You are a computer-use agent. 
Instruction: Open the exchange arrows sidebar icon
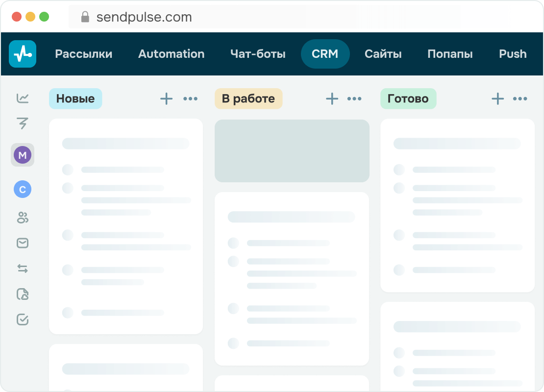coord(23,269)
